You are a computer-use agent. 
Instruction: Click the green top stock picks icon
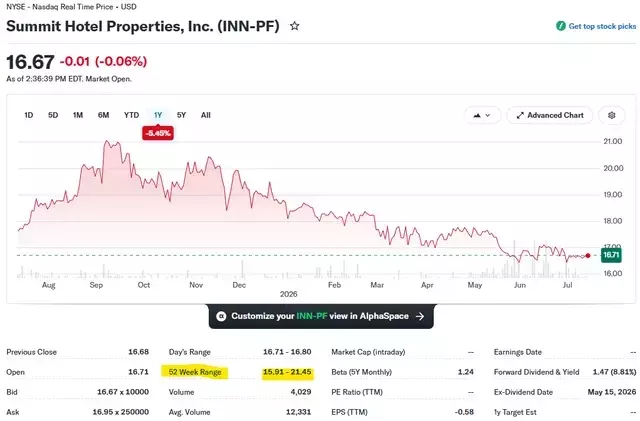click(561, 26)
